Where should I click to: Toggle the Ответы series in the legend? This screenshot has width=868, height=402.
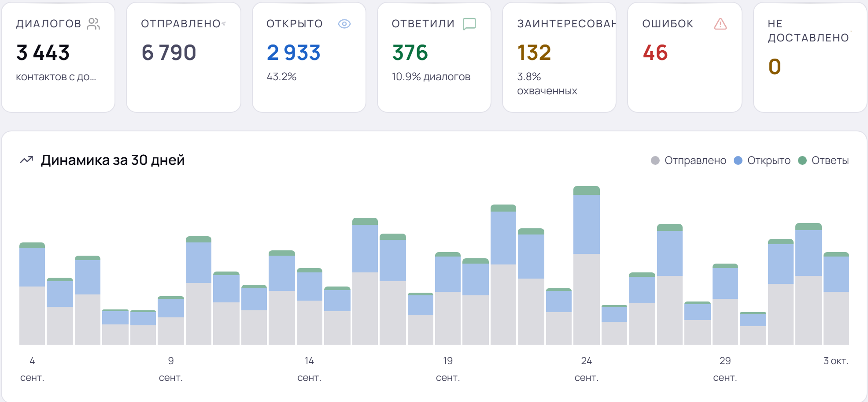[x=824, y=160]
